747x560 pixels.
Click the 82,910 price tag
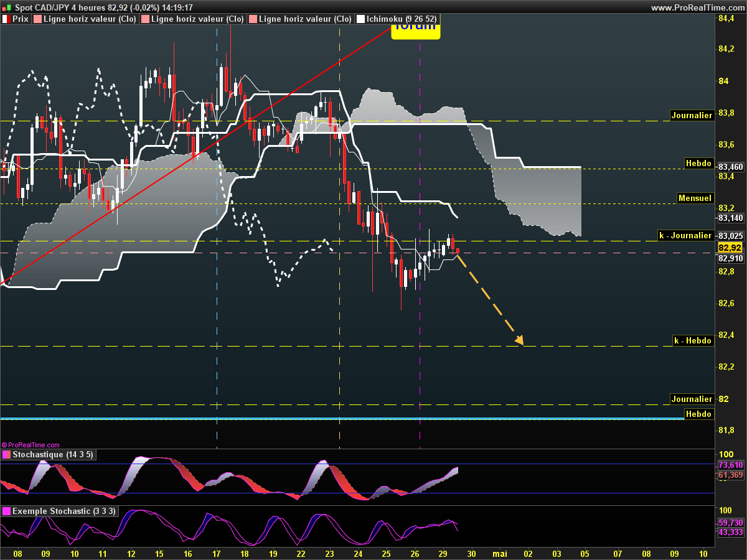click(x=731, y=258)
